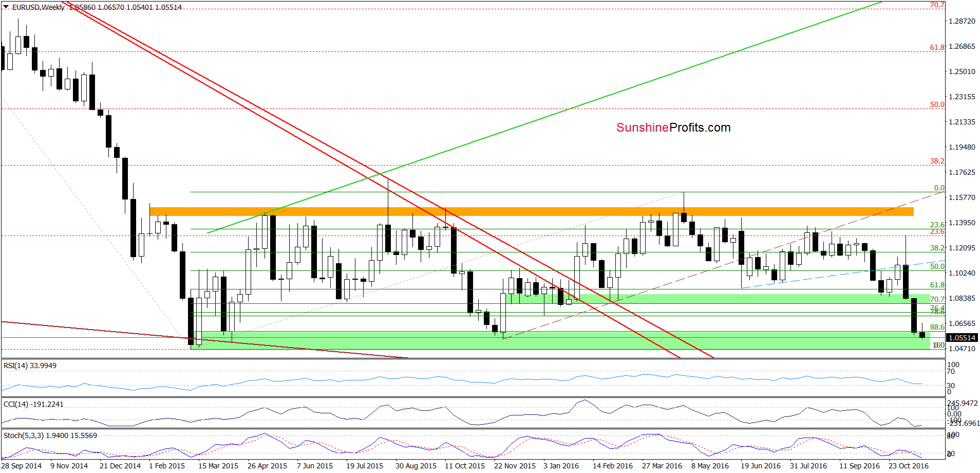The image size is (980, 473).
Task: Click the 1.13950 price axis label
Action: 962,223
